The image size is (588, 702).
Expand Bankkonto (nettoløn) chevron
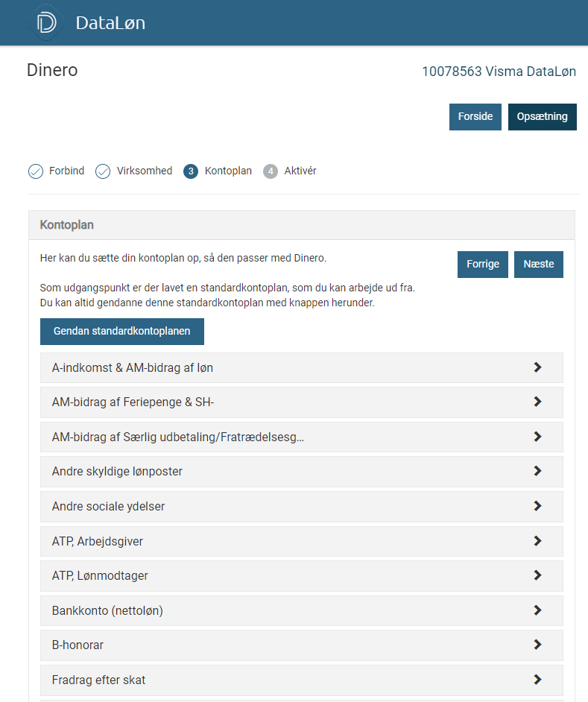click(x=538, y=610)
